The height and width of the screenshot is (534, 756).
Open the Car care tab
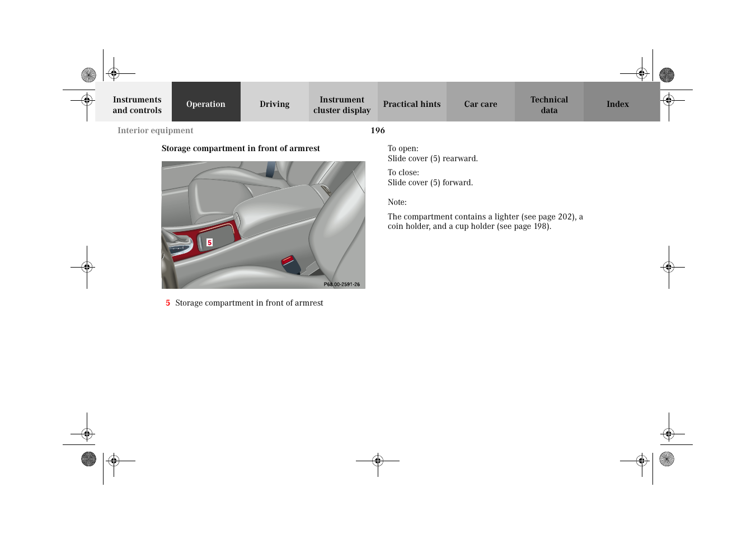tap(481, 102)
